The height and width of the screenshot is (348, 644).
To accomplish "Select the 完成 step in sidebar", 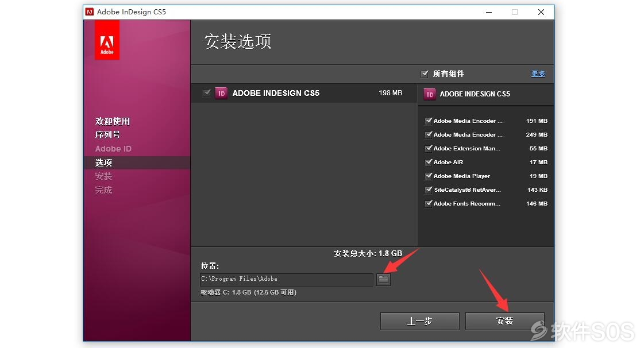I will [103, 190].
